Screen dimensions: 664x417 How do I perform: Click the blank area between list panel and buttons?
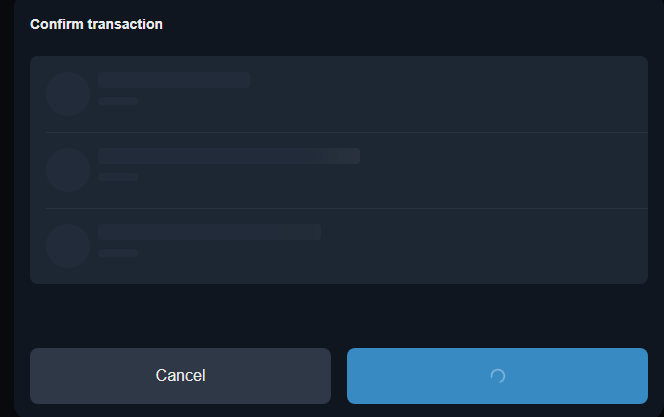click(x=339, y=316)
